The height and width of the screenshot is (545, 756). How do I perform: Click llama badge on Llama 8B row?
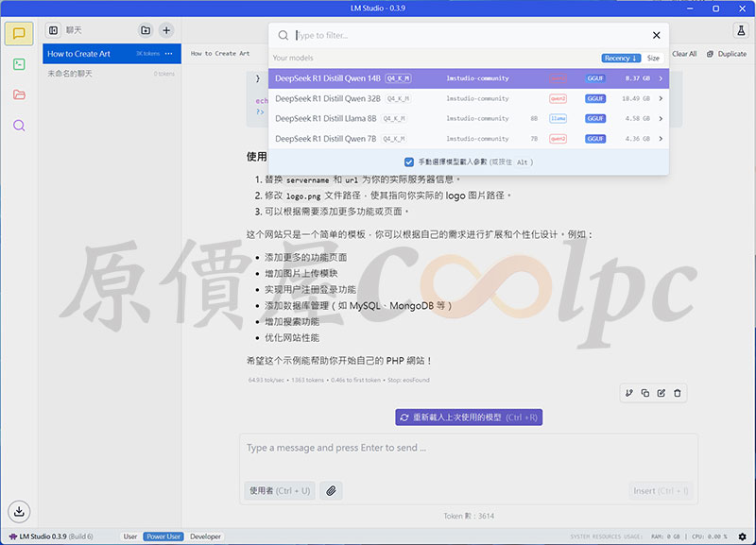point(558,119)
